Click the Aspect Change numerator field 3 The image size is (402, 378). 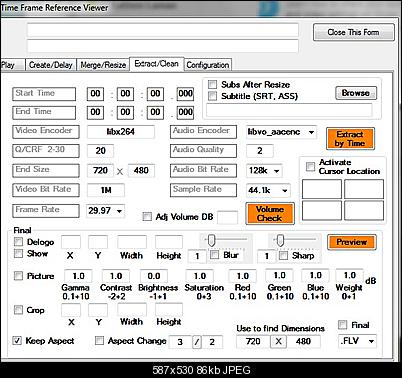tap(180, 342)
